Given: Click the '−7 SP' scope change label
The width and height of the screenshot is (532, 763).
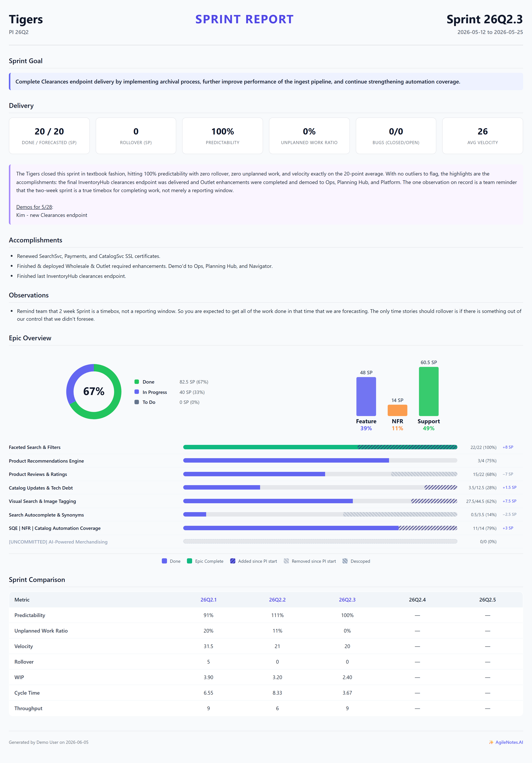Looking at the screenshot, I should pos(508,474).
